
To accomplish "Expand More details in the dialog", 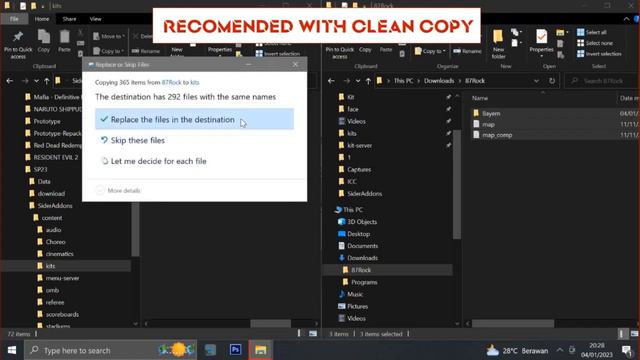I will [118, 191].
